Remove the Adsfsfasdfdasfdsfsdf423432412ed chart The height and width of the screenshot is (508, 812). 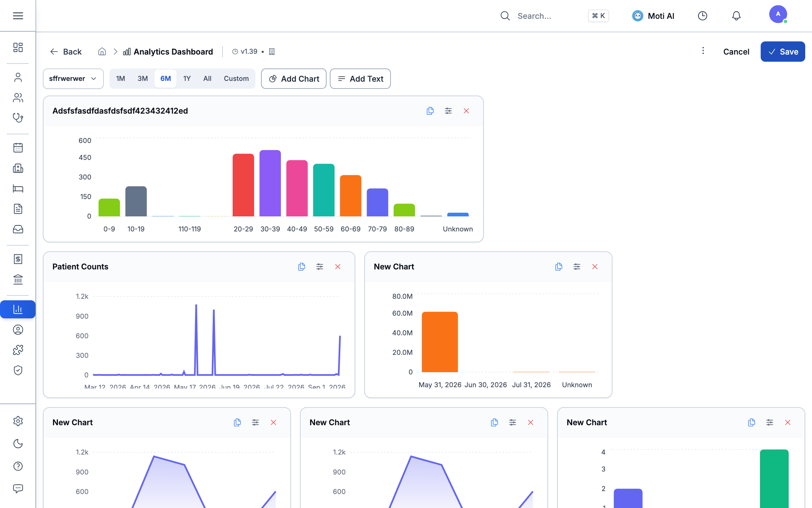[466, 111]
